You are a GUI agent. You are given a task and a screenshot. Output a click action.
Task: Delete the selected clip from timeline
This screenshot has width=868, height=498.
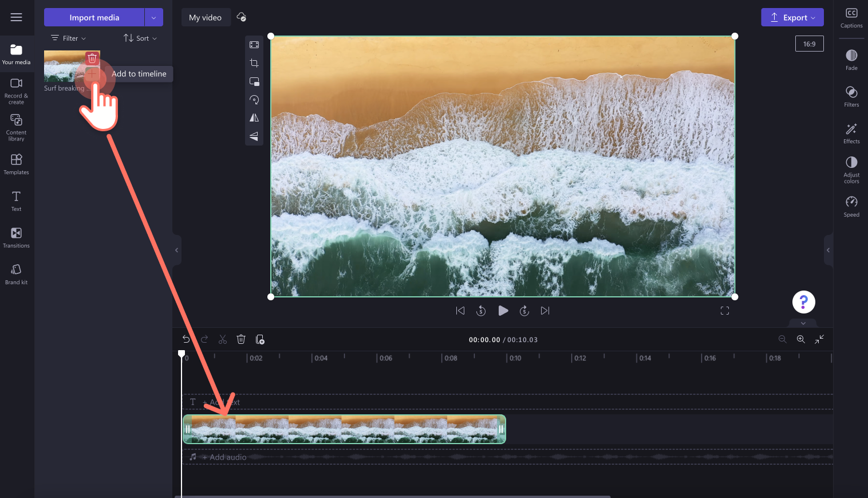click(241, 339)
